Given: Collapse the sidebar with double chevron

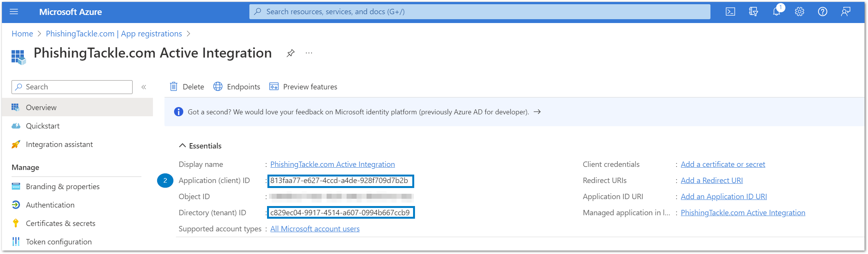Looking at the screenshot, I should pos(144,87).
